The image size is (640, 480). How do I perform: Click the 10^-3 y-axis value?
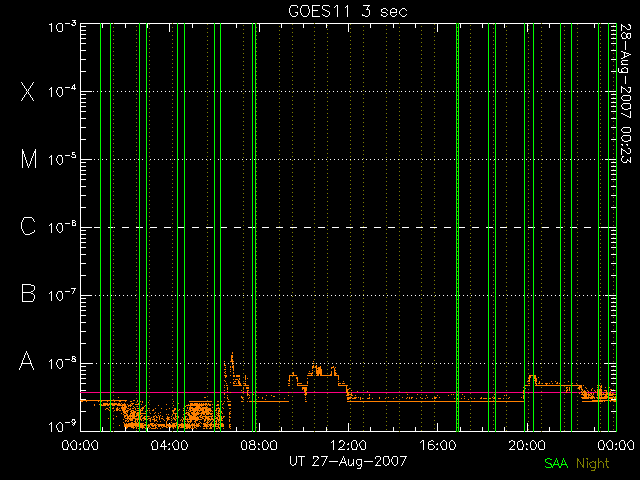click(x=62, y=27)
